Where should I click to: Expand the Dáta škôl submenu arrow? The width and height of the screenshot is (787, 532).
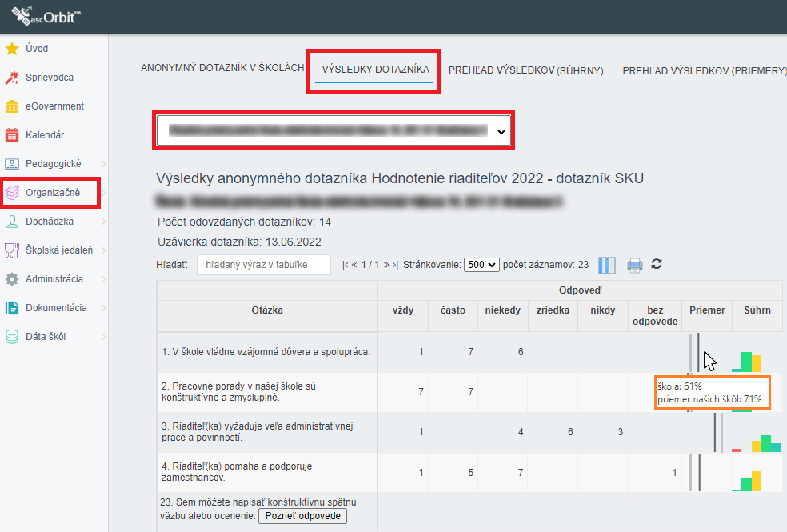[x=103, y=337]
